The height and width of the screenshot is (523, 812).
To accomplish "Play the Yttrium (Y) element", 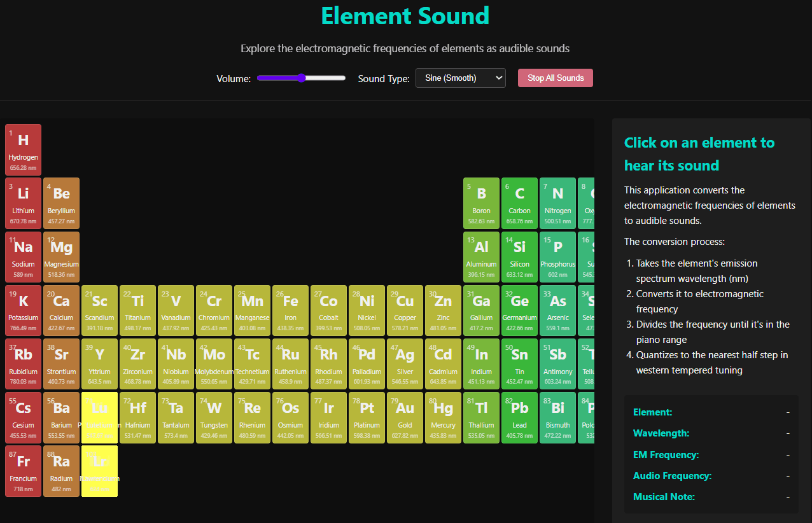I will 99,364.
